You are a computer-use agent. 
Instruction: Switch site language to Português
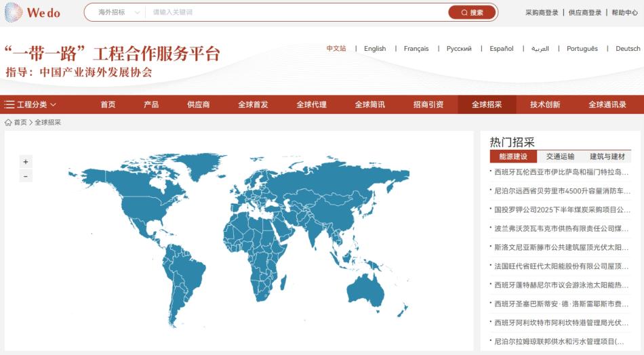click(x=582, y=48)
